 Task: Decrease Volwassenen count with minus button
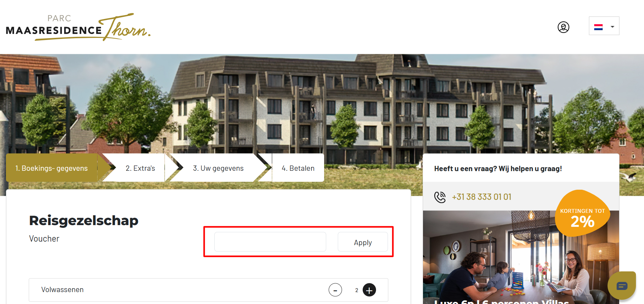click(x=335, y=290)
